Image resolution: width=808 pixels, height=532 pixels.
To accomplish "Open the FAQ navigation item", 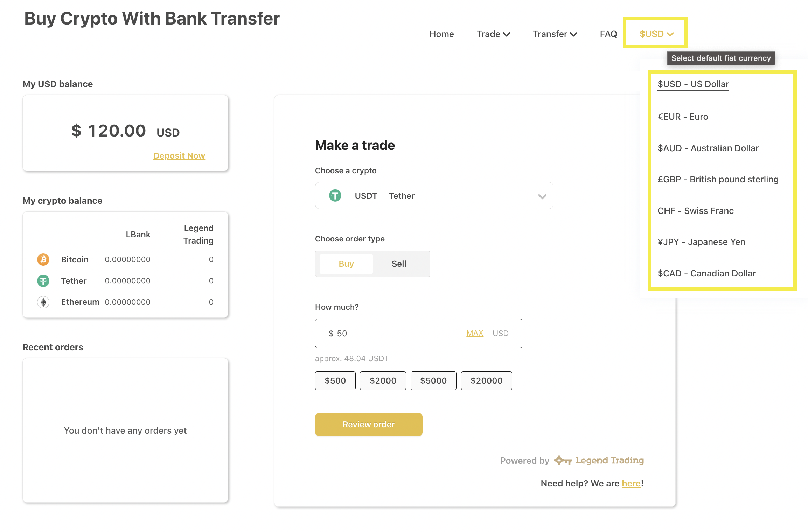I will pyautogui.click(x=608, y=34).
